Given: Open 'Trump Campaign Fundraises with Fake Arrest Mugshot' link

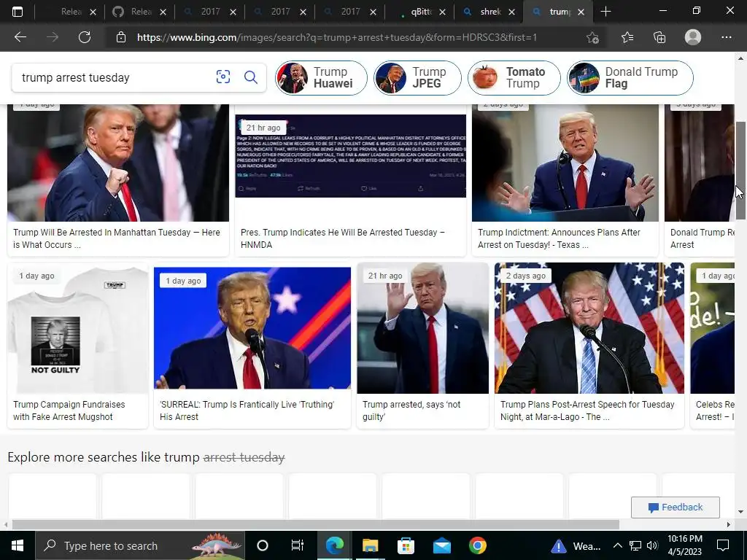Looking at the screenshot, I should click(x=69, y=411).
